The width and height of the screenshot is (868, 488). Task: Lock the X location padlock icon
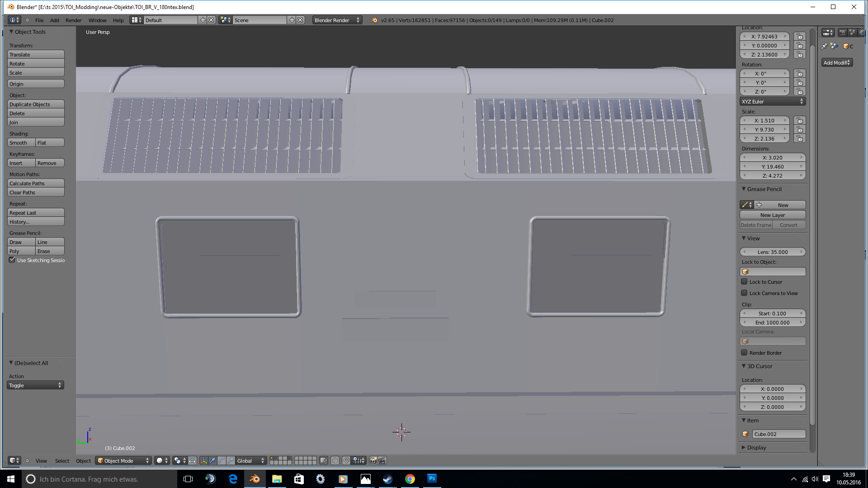(x=800, y=37)
